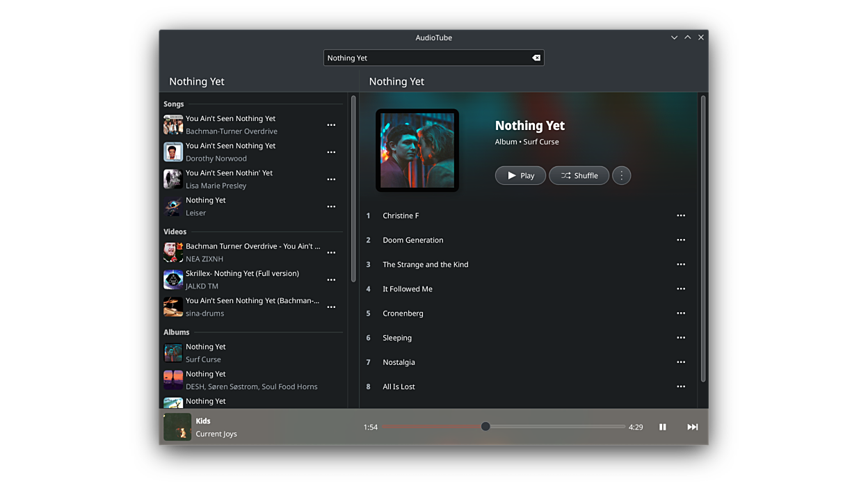Image resolution: width=868 pixels, height=488 pixels.
Task: Open more options for Sleeping track
Action: tap(680, 338)
